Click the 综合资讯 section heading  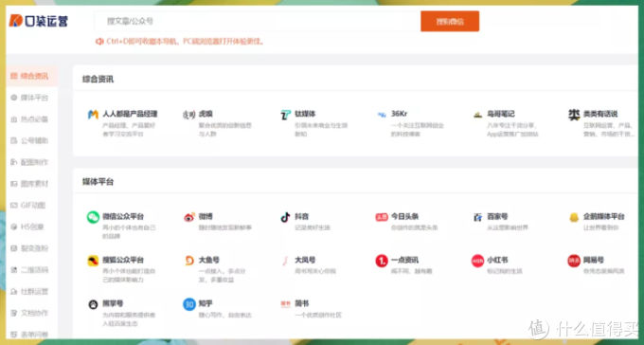pyautogui.click(x=98, y=80)
